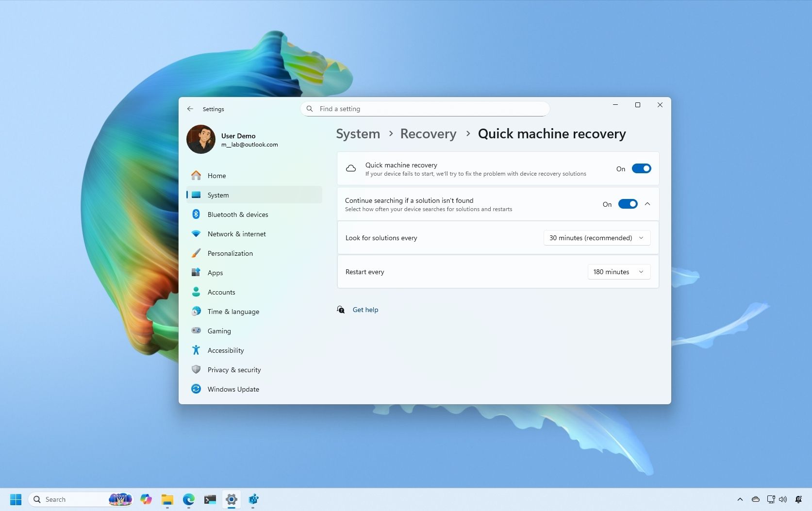The image size is (812, 511).
Task: Open the Look for solutions every dropdown
Action: [597, 238]
